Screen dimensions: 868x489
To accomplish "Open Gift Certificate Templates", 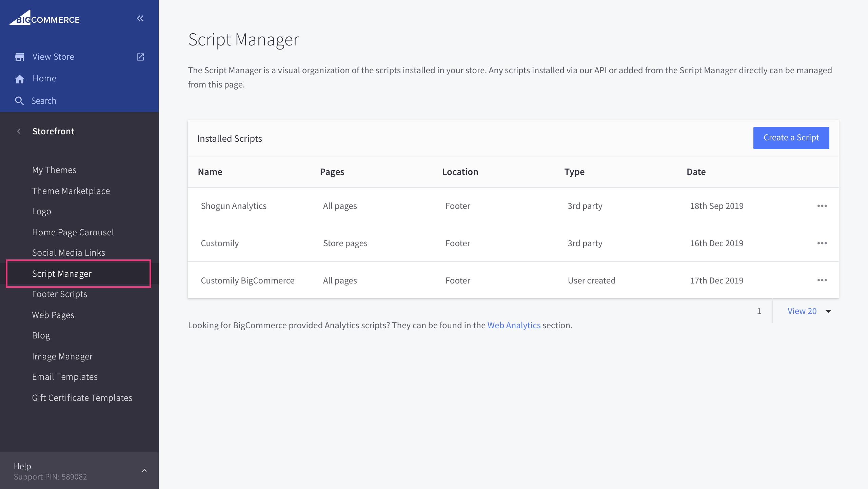I will click(x=82, y=398).
